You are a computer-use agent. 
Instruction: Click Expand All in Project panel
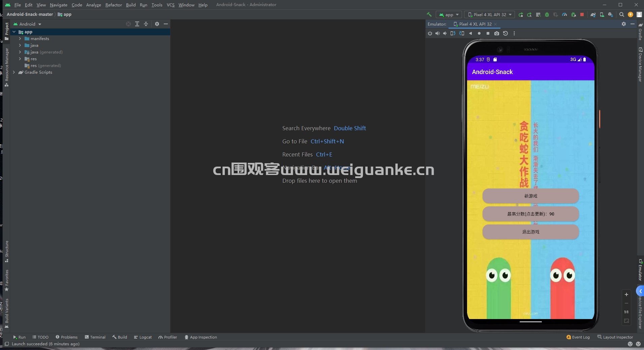[x=137, y=24]
